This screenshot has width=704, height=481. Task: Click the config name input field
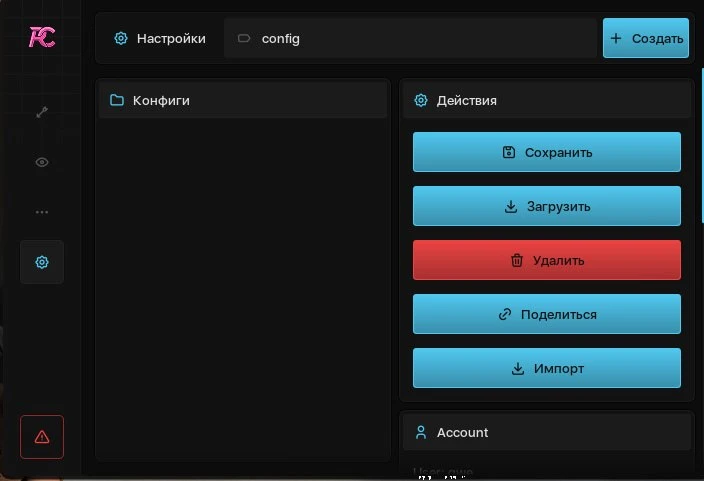click(x=410, y=39)
